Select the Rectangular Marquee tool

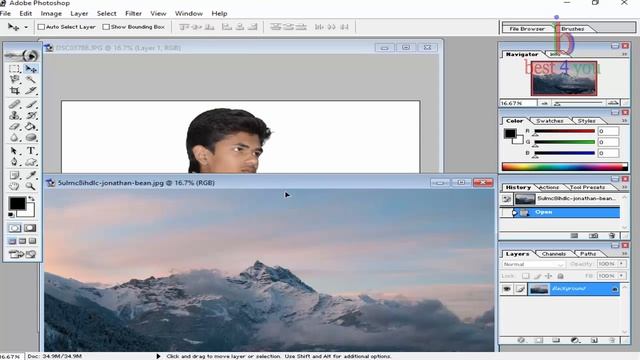tap(14, 69)
